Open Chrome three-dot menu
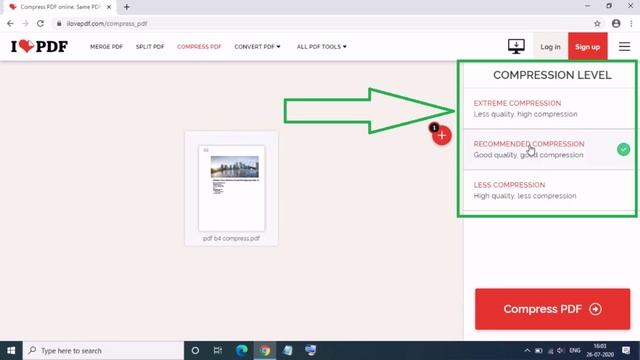This screenshot has height=360, width=640. 631,24
